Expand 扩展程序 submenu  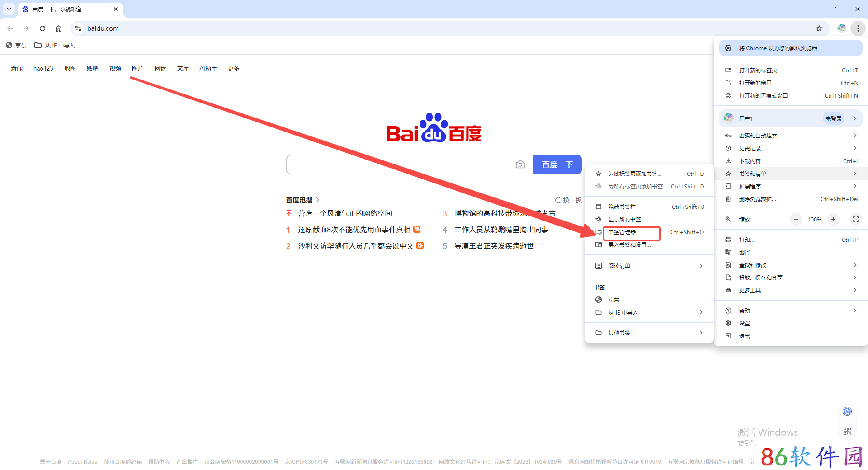pyautogui.click(x=791, y=186)
